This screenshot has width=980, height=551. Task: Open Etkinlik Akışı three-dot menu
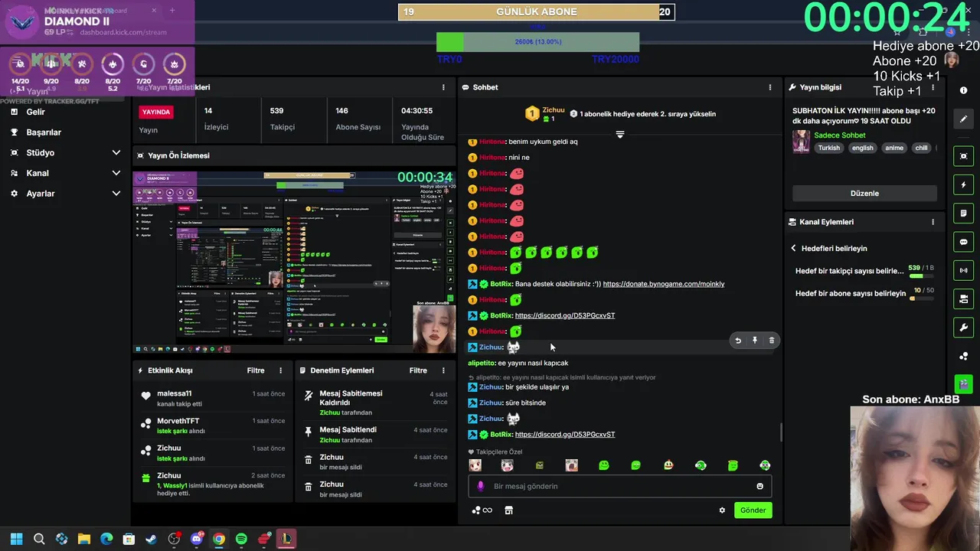(280, 370)
